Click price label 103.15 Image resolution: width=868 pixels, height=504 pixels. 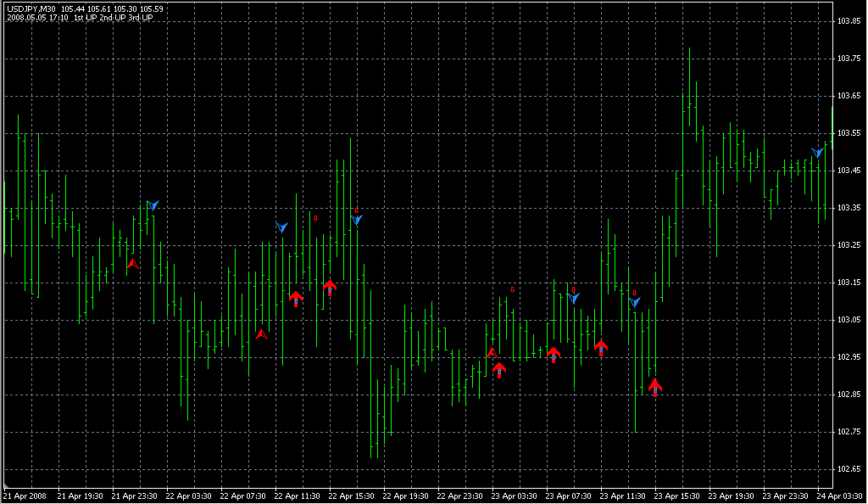point(849,283)
